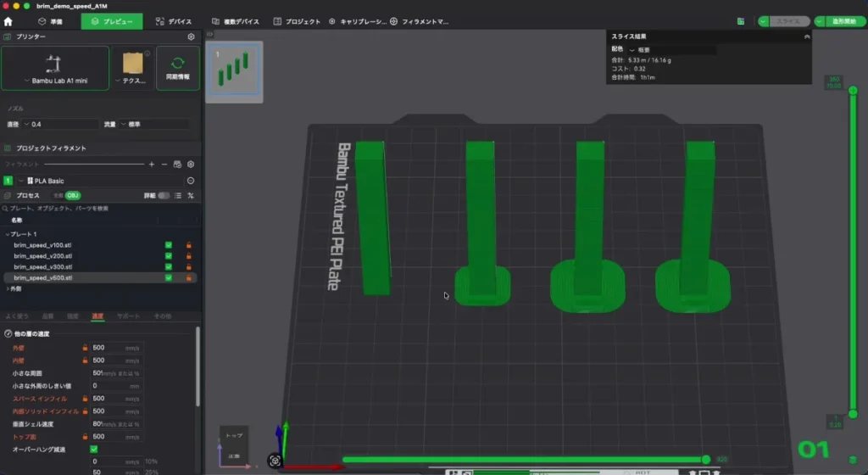This screenshot has height=475, width=868.
Task: Click the vertical layer slider top handle
Action: [853, 90]
